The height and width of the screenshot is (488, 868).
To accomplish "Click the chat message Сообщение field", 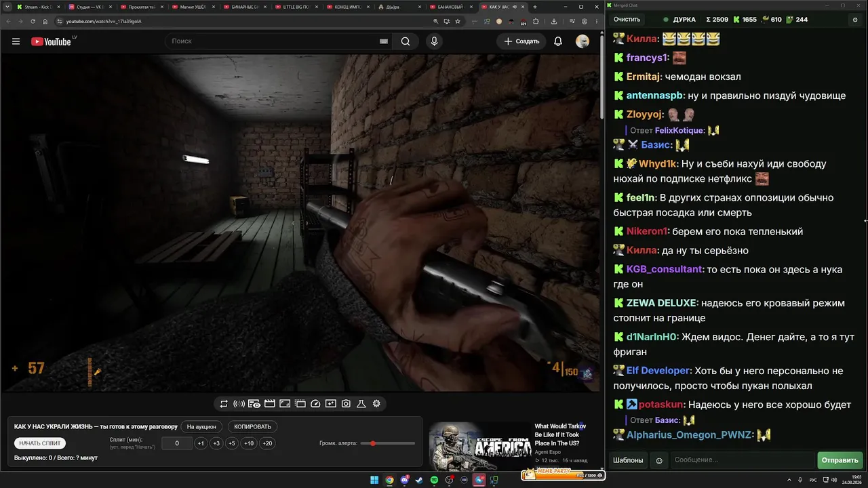I will point(742,461).
